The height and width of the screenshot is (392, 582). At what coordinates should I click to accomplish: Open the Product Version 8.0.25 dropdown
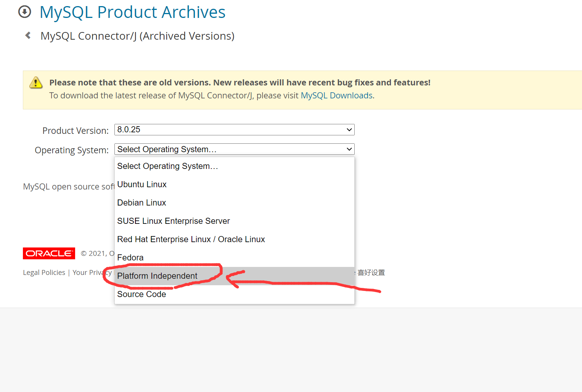click(x=234, y=130)
